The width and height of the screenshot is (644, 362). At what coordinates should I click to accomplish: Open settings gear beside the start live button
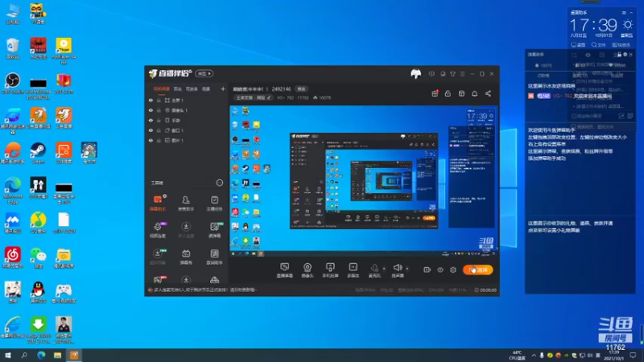pos(453,269)
